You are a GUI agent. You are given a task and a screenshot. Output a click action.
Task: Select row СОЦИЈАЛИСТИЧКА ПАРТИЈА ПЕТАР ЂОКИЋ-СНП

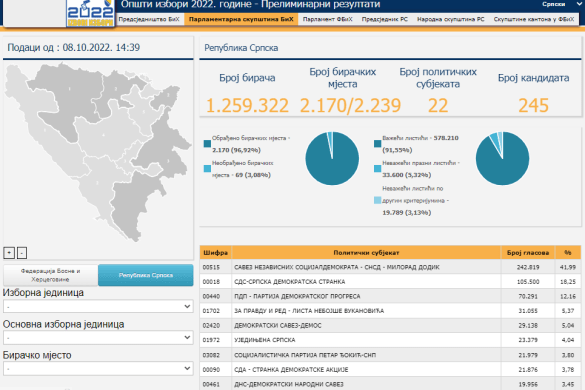click(x=390, y=355)
